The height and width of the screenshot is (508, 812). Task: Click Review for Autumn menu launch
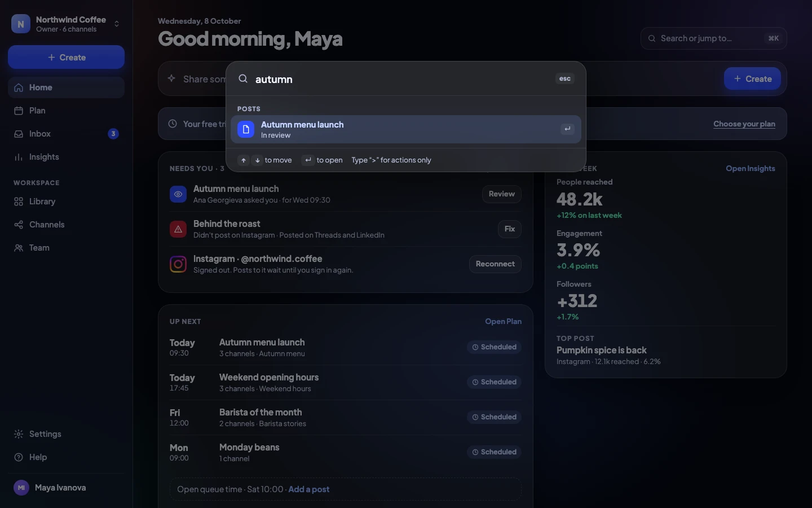pos(502,194)
